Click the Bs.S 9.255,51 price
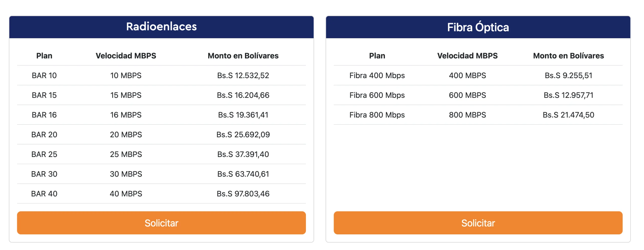The width and height of the screenshot is (644, 250). 568,75
